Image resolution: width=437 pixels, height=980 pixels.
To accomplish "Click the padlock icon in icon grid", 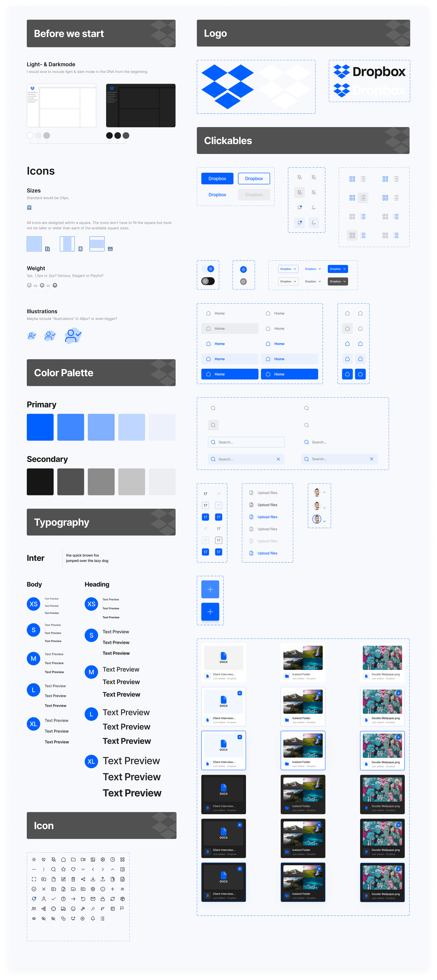I will (x=103, y=899).
